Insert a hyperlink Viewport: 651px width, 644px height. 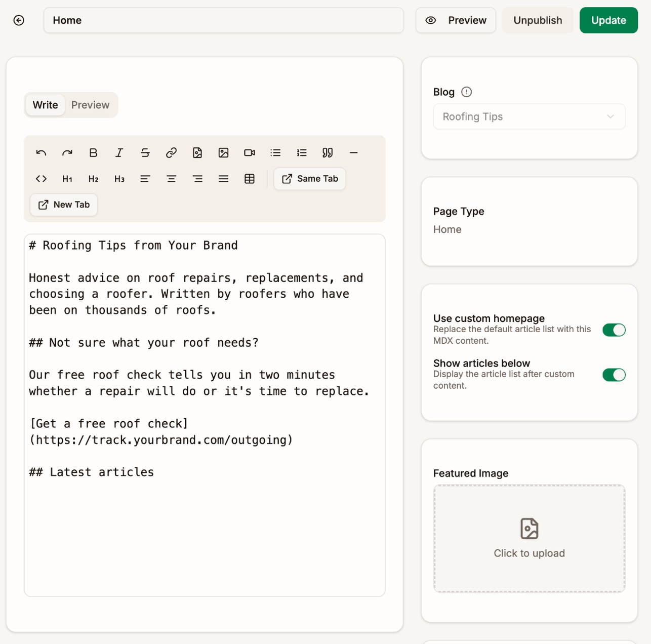(x=171, y=152)
